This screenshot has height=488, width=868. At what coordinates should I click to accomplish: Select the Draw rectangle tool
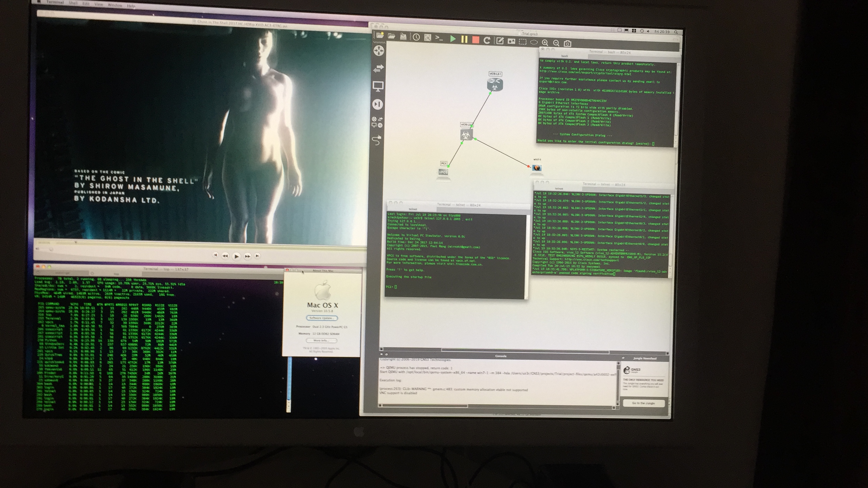point(523,42)
